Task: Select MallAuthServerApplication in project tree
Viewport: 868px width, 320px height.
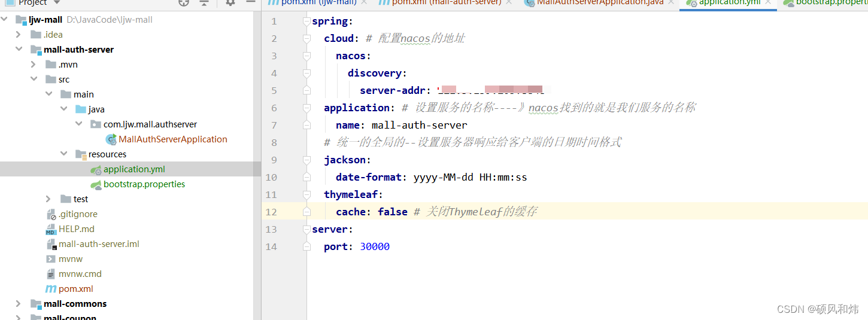Action: (x=173, y=139)
